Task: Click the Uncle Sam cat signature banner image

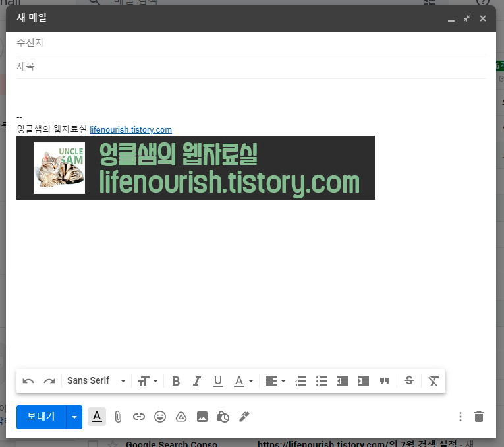Action: tap(196, 168)
